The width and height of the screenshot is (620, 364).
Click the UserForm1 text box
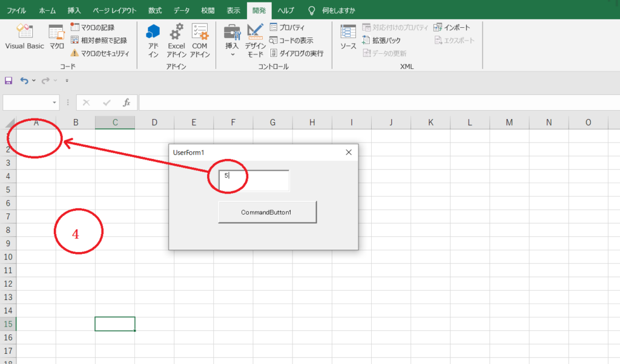tap(254, 181)
